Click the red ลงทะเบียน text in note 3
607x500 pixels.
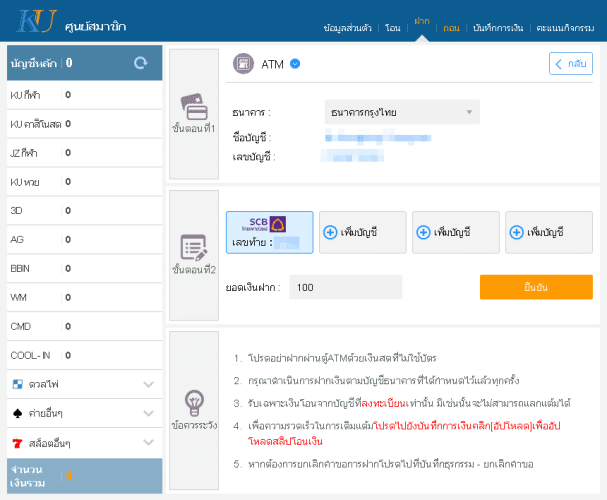coord(384,404)
